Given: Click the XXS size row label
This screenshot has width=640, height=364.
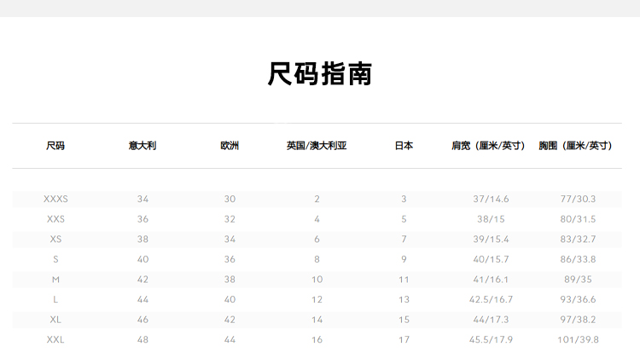Looking at the screenshot, I should 55,219.
